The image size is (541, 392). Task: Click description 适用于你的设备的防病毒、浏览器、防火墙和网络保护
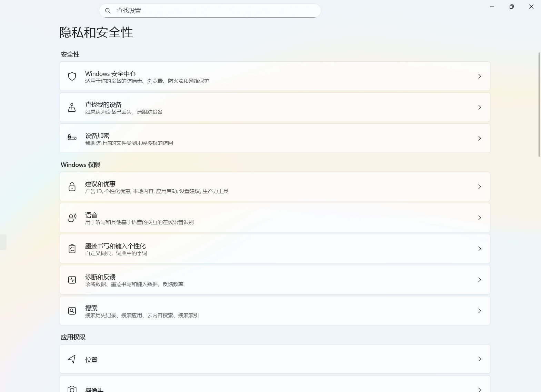coord(147,81)
